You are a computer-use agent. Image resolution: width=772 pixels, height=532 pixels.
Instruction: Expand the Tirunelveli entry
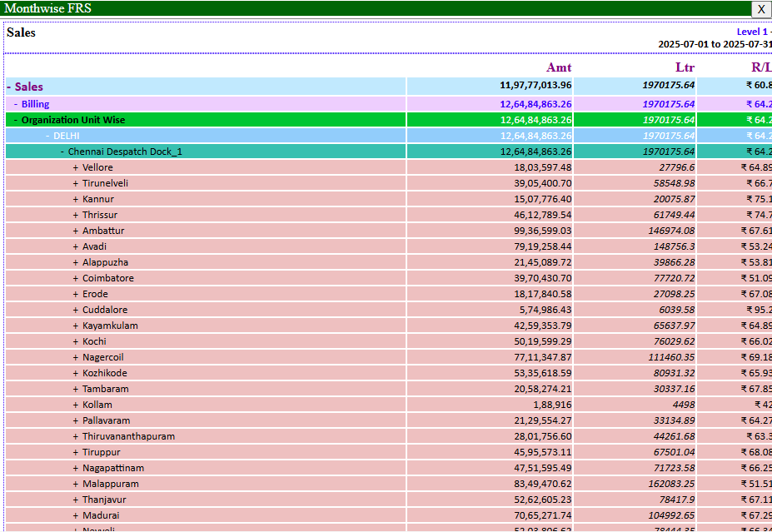point(76,184)
